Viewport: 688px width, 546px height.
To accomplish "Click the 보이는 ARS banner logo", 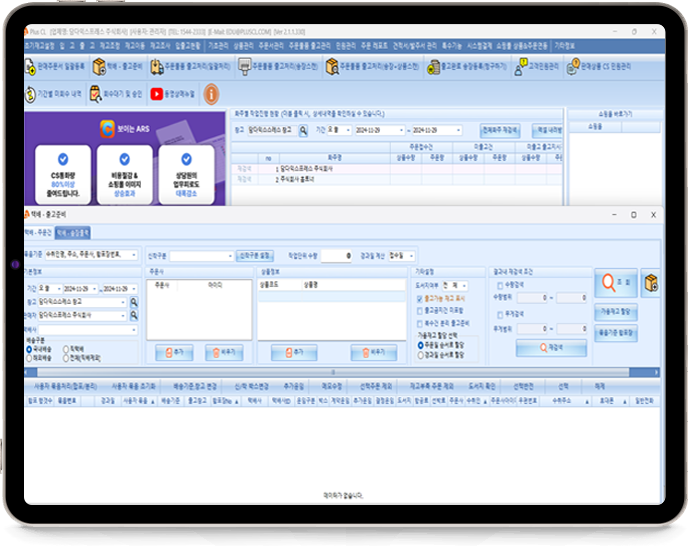I will 107,129.
